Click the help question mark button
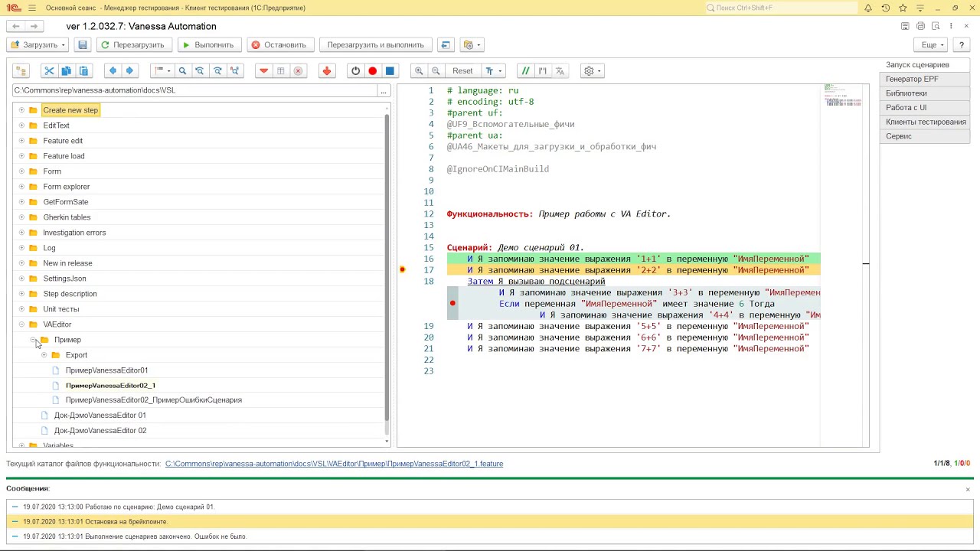The image size is (980, 551). click(x=962, y=45)
